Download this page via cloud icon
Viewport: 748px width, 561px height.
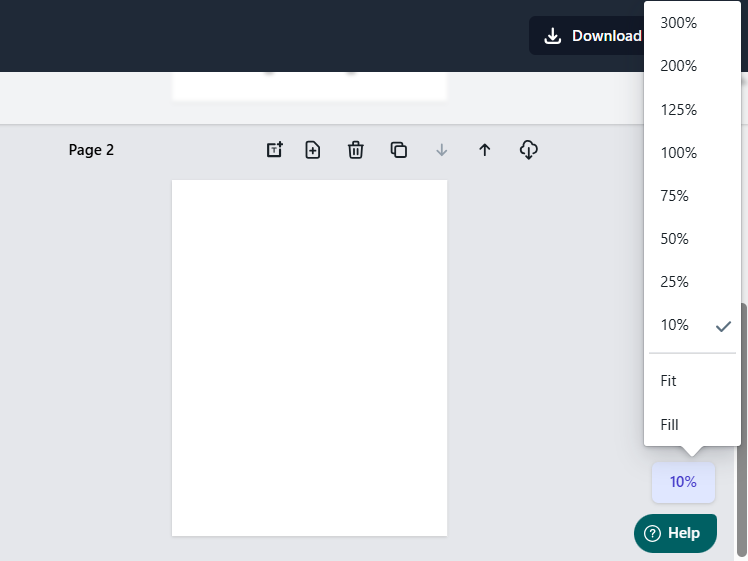point(529,150)
